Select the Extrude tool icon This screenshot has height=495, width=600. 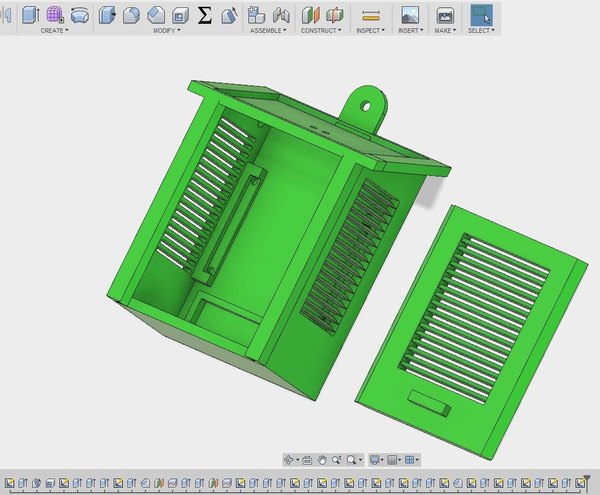[x=31, y=15]
